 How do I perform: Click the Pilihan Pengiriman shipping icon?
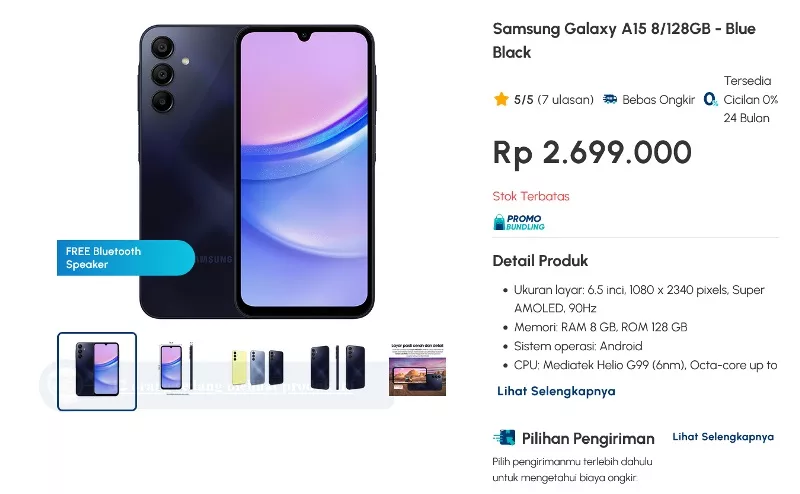tap(505, 437)
